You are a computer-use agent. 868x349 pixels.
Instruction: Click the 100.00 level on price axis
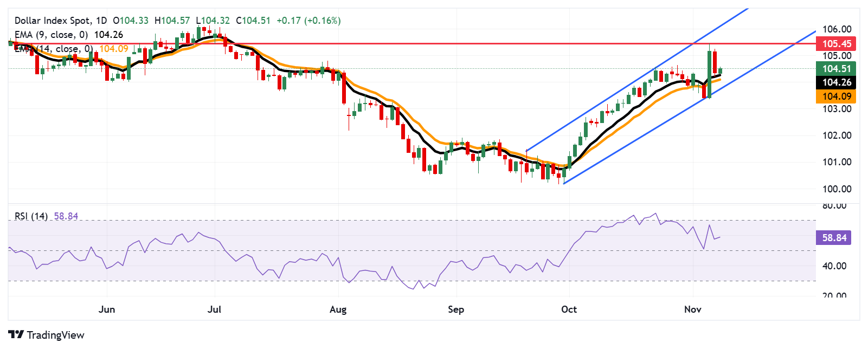pyautogui.click(x=837, y=189)
